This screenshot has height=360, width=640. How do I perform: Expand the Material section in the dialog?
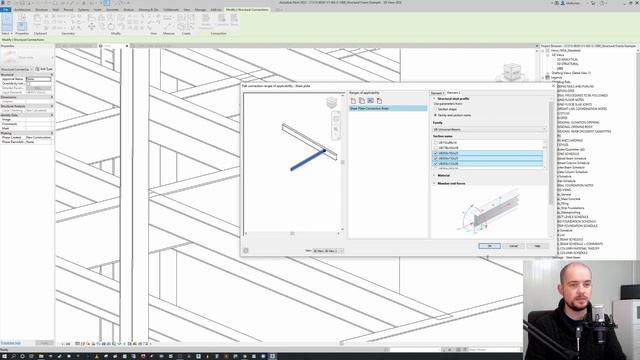click(x=435, y=176)
